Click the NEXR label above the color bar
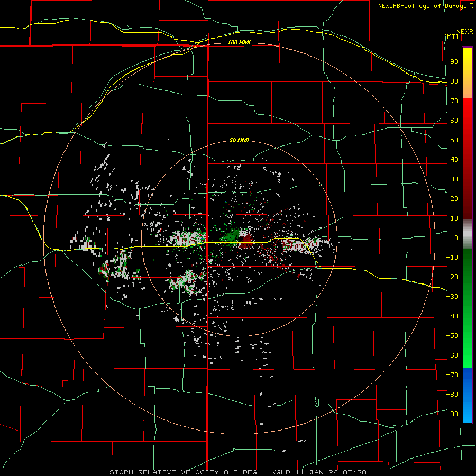The width and height of the screenshot is (476, 476). 465,32
